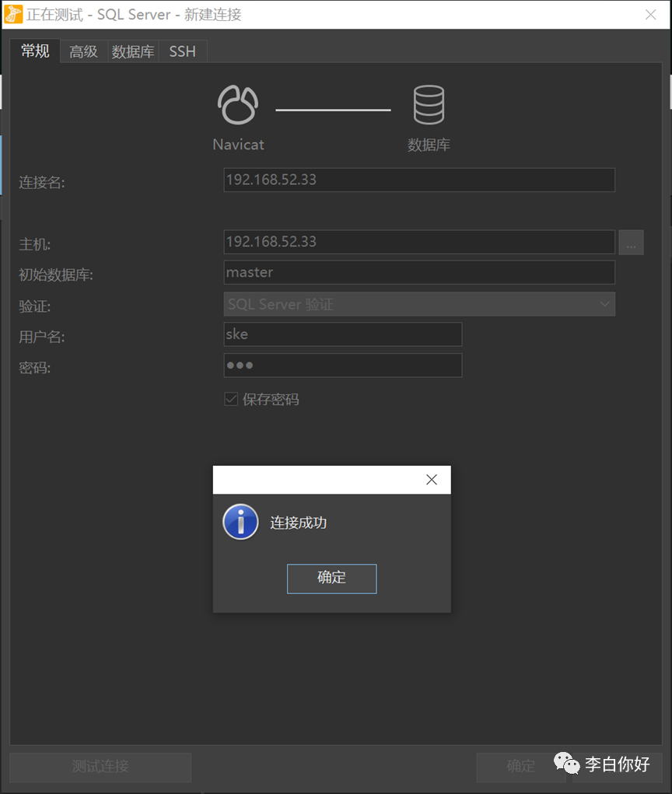The image size is (672, 794).
Task: Click the 初始数据库: label
Action: (x=56, y=275)
